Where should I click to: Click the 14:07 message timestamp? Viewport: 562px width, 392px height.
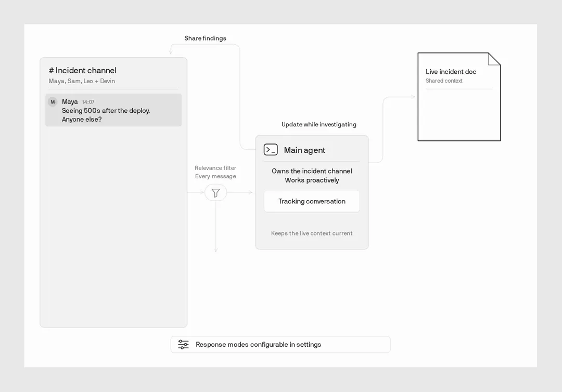tap(88, 102)
